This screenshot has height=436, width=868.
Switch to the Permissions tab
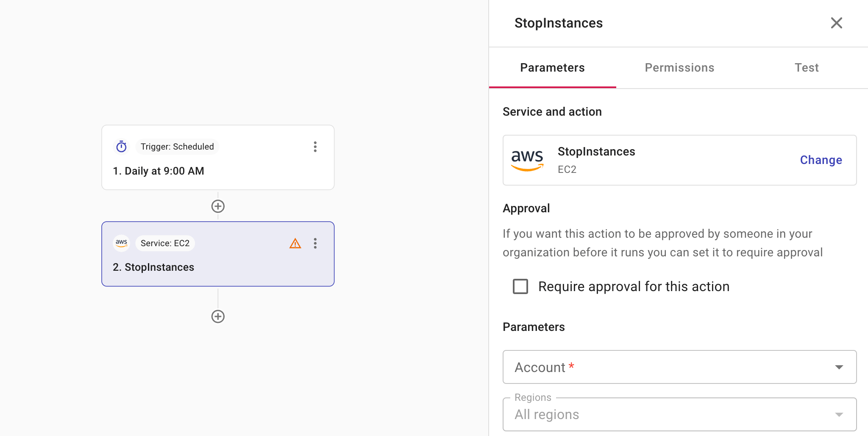pos(679,68)
